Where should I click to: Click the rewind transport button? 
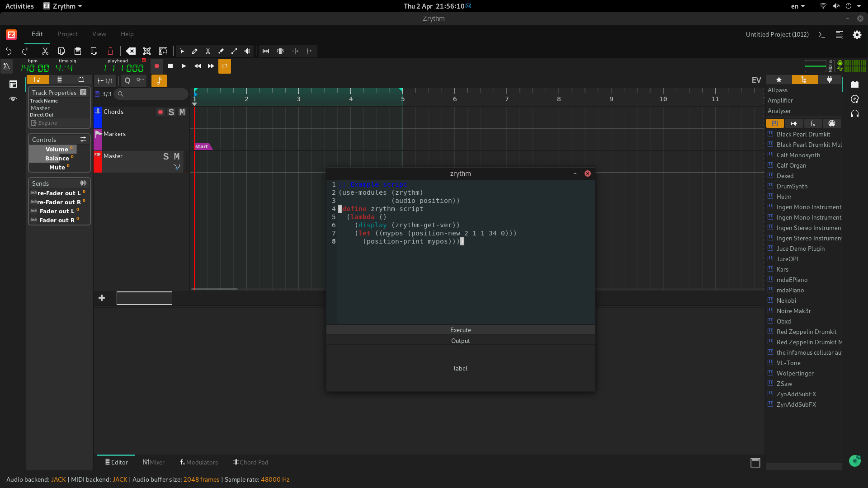(x=198, y=66)
